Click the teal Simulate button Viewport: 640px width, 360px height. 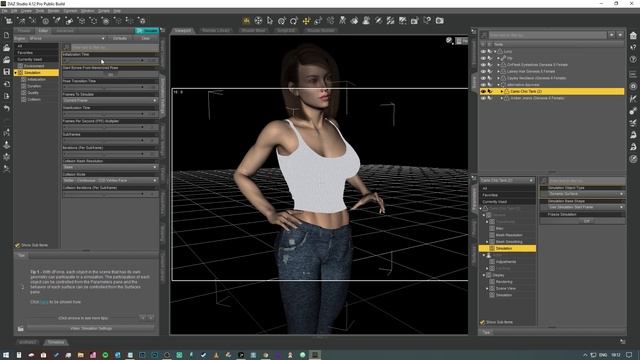tap(147, 31)
